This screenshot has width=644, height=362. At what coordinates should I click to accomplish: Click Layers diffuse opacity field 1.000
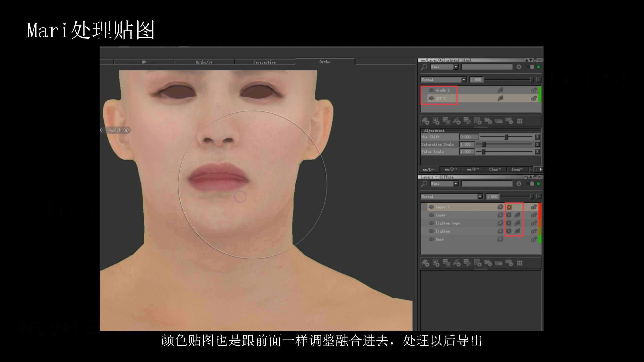492,197
